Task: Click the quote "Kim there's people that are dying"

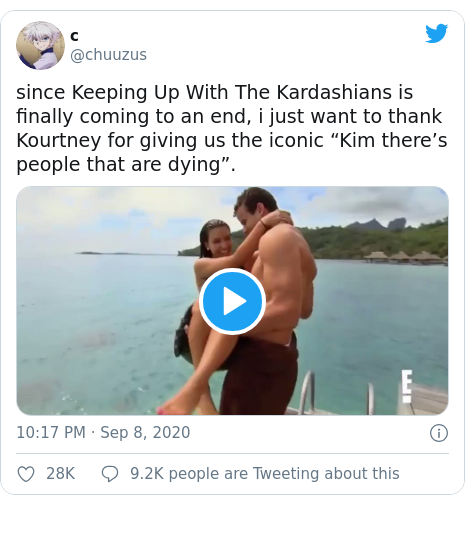Action: click(231, 152)
